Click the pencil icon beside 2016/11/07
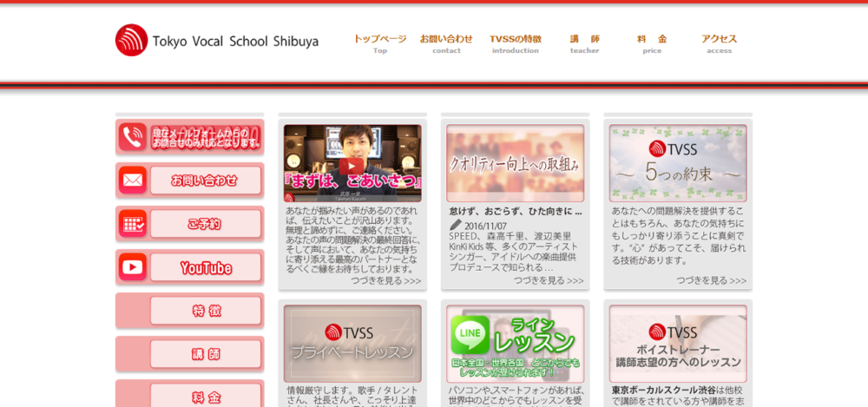Image resolution: width=868 pixels, height=407 pixels. 456,225
